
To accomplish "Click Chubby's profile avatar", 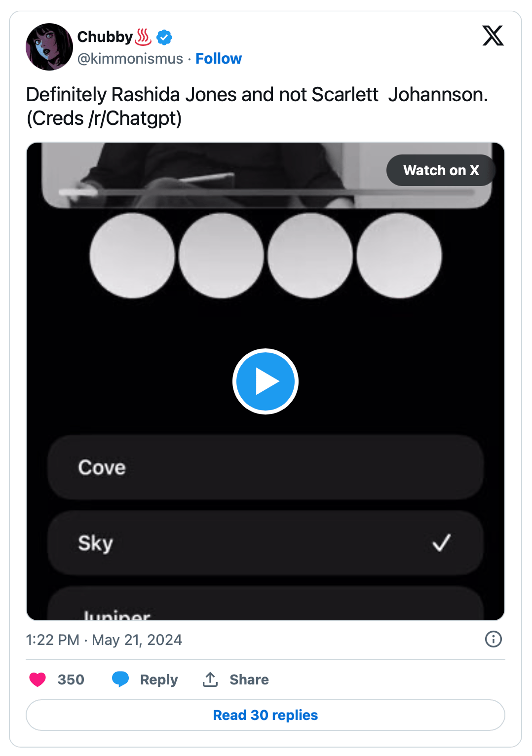I will [x=49, y=47].
